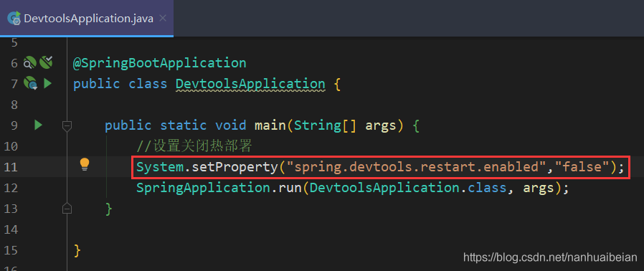Click line number 11 in the gutter

[x=11, y=167]
